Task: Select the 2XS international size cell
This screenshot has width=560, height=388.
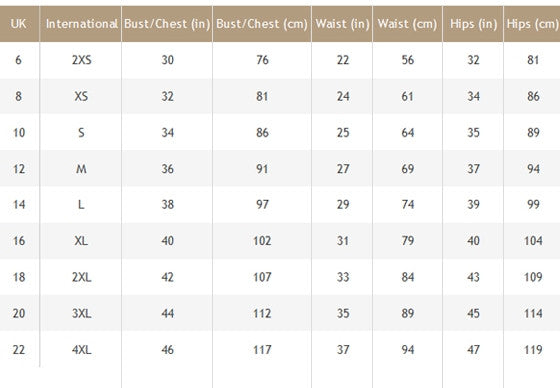Action: pos(81,60)
